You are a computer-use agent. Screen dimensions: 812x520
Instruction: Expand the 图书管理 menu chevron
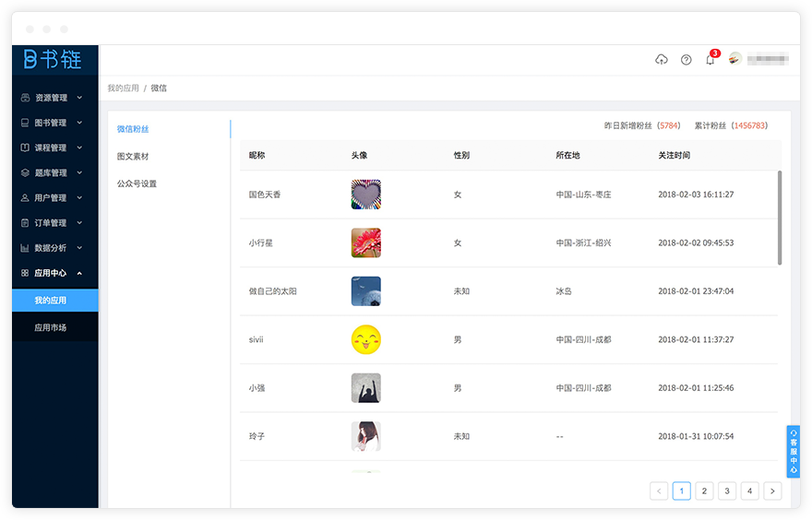pyautogui.click(x=79, y=123)
